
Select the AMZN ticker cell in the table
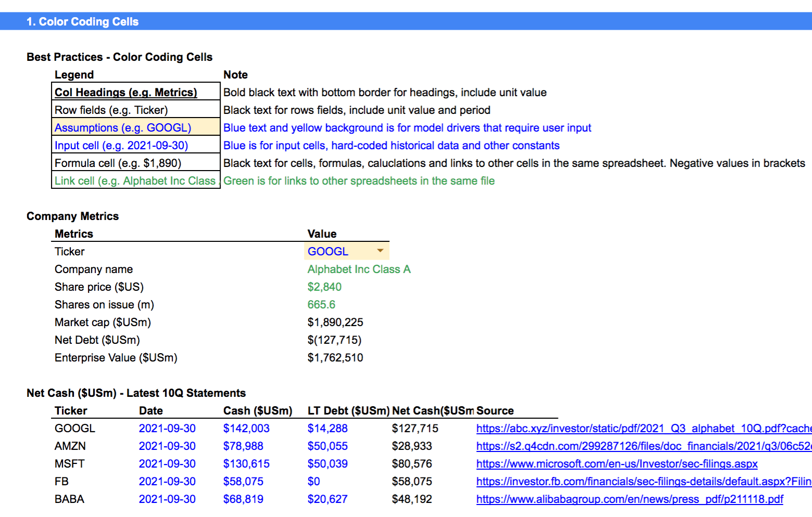click(70, 446)
